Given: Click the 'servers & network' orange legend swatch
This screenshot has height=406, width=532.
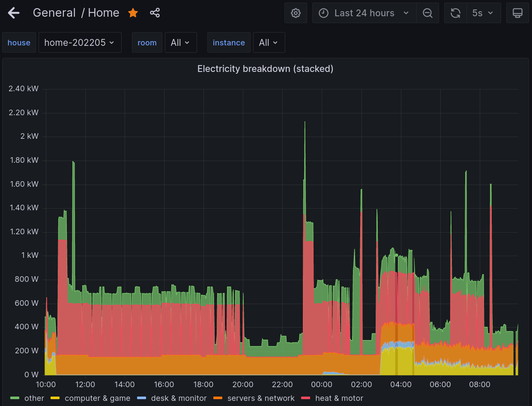Looking at the screenshot, I should 218,398.
